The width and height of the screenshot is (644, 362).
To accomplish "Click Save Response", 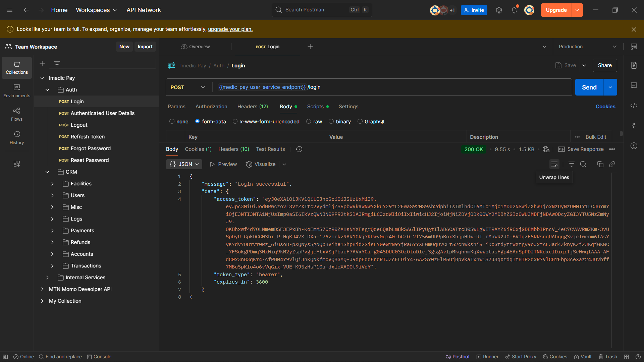I will [x=581, y=149].
